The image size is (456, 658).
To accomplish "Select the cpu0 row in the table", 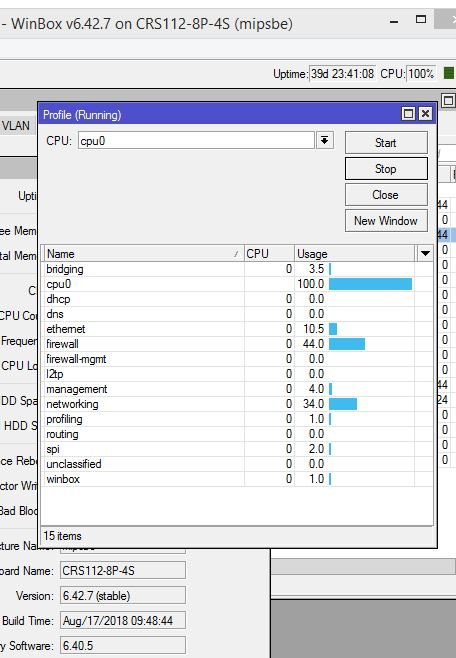I will 238,284.
